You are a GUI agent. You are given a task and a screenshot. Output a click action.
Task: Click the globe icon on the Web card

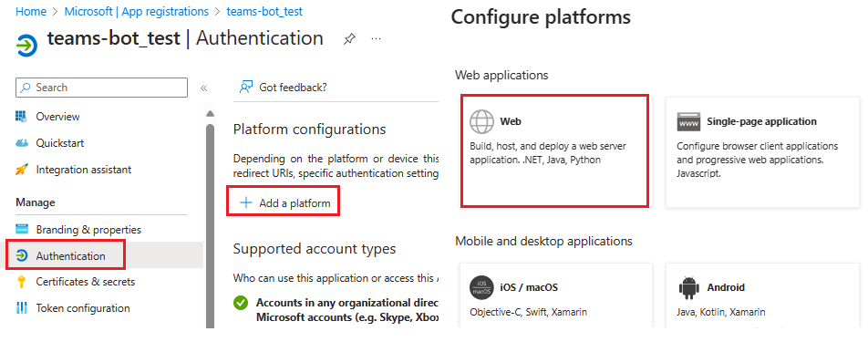481,121
